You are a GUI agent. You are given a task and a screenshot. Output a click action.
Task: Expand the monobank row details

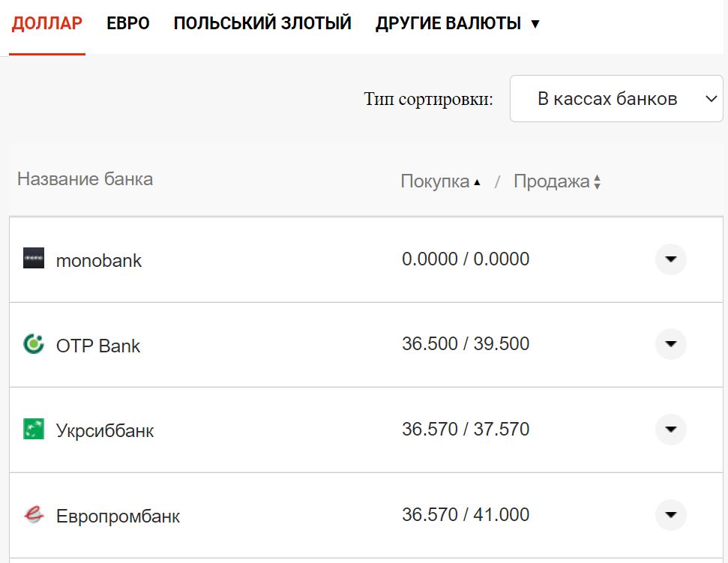tap(670, 259)
